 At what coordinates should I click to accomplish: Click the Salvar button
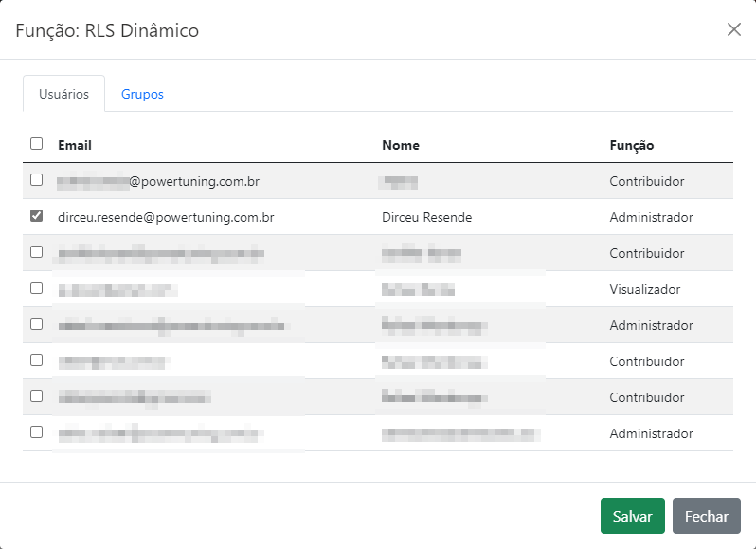(x=632, y=516)
